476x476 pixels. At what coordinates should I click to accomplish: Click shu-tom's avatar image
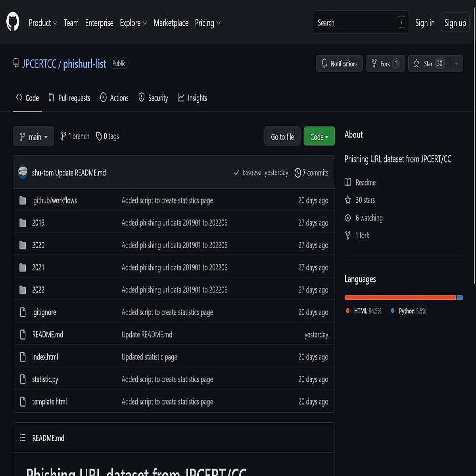coord(22,173)
